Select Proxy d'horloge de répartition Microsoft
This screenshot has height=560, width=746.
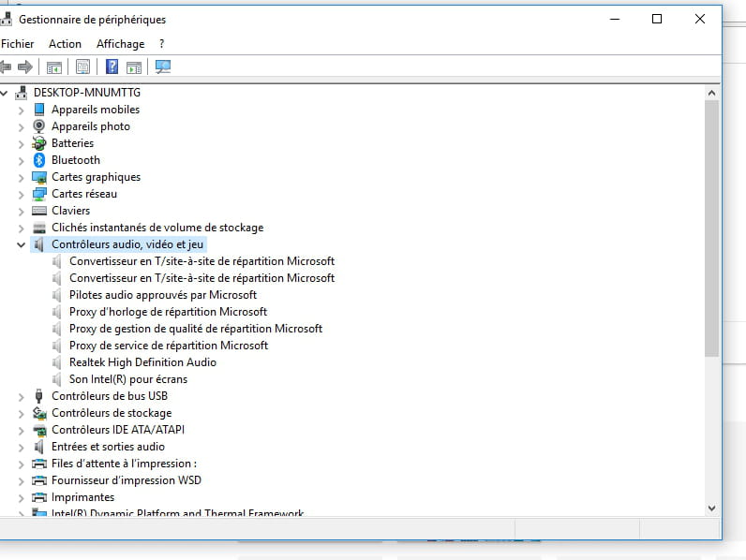[168, 312]
